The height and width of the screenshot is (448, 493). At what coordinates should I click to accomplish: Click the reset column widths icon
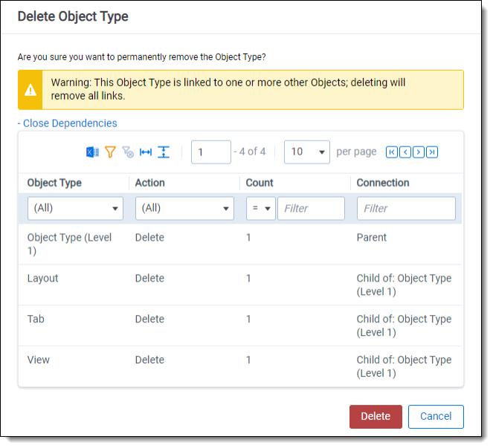(x=146, y=152)
